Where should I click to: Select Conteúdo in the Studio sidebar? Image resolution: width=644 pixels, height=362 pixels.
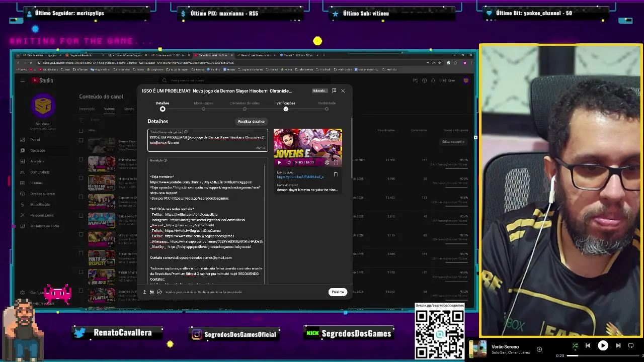pyautogui.click(x=38, y=150)
